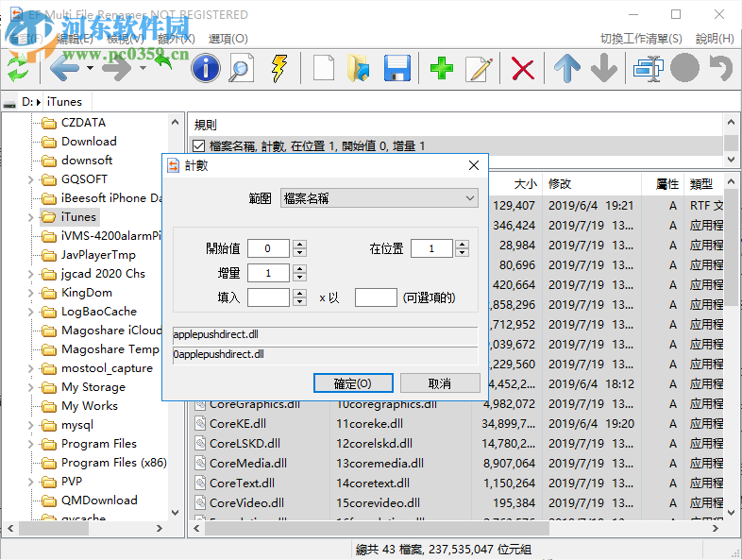Open the back button history dropdown arrow
This screenshot has height=560, width=742.
pyautogui.click(x=90, y=68)
